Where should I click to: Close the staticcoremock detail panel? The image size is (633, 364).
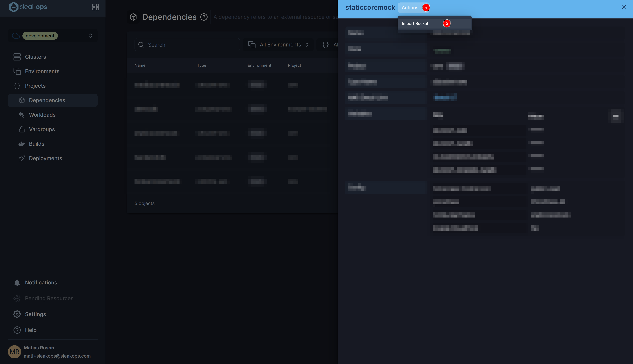623,7
